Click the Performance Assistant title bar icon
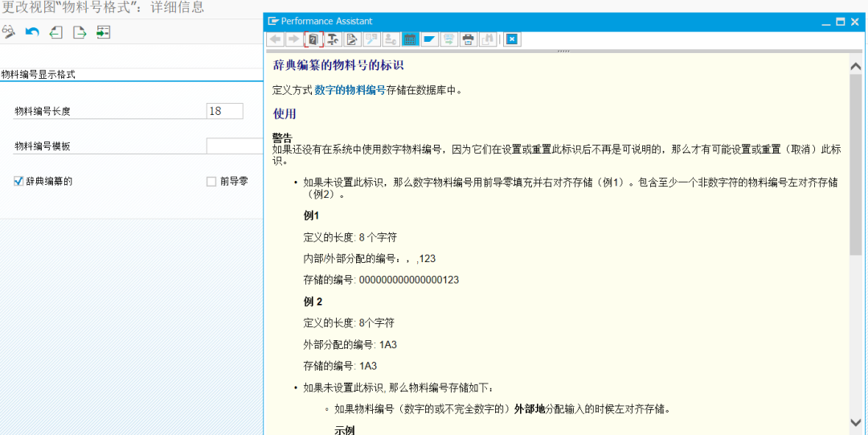 273,21
